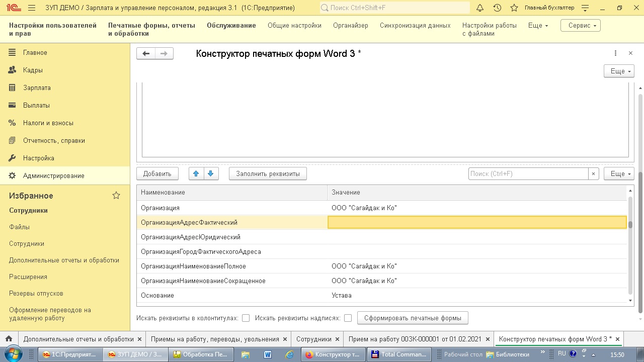Click the Заполнить реквизиты button
This screenshot has height=362, width=644.
point(268,173)
